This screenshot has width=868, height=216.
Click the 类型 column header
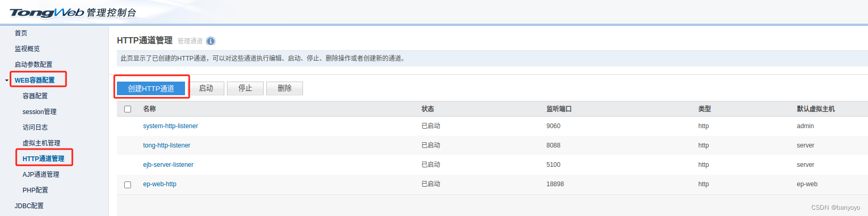(x=704, y=109)
